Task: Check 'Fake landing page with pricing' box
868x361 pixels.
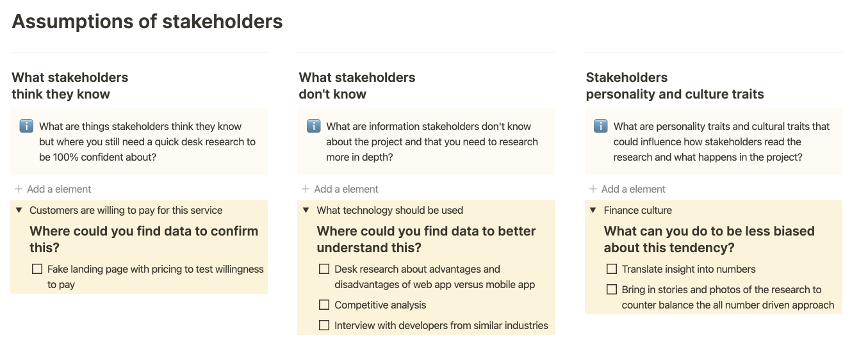Action: tap(37, 269)
